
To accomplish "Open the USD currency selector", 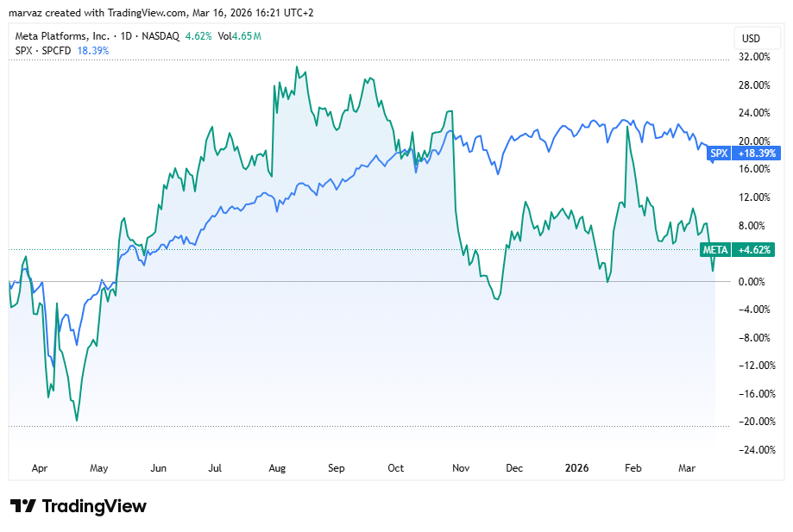I will tap(751, 38).
